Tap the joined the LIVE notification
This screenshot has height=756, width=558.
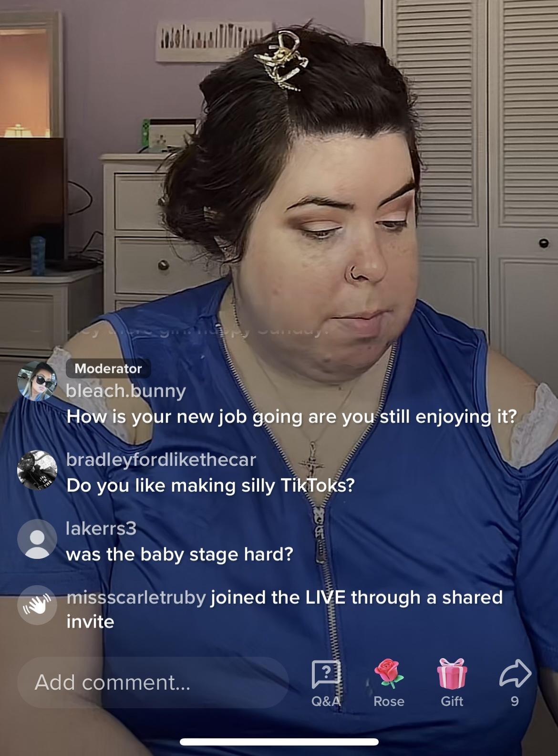pyautogui.click(x=284, y=609)
